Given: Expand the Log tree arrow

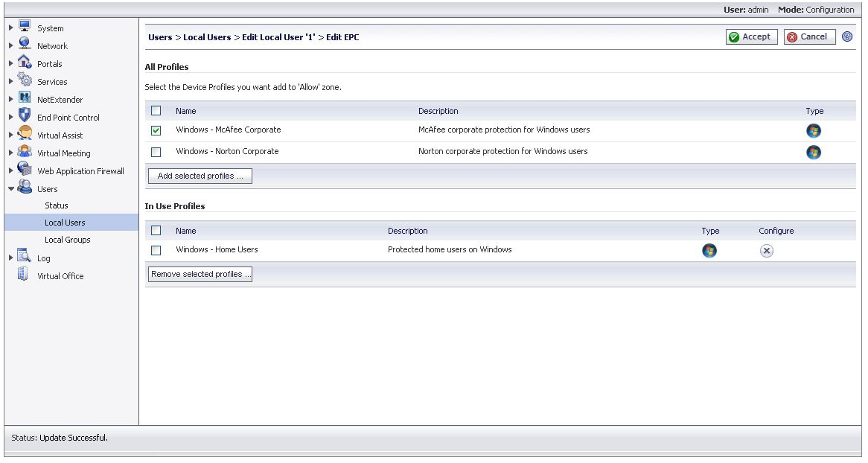Looking at the screenshot, I should pos(10,258).
